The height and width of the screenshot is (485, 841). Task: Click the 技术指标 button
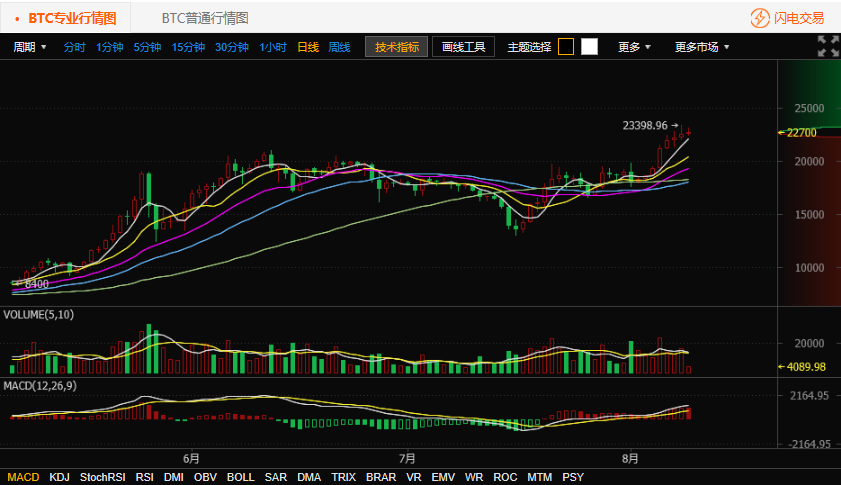[397, 47]
